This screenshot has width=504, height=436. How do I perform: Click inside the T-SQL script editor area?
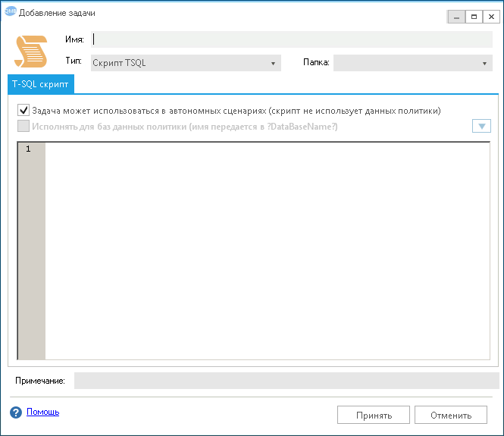tap(268, 251)
